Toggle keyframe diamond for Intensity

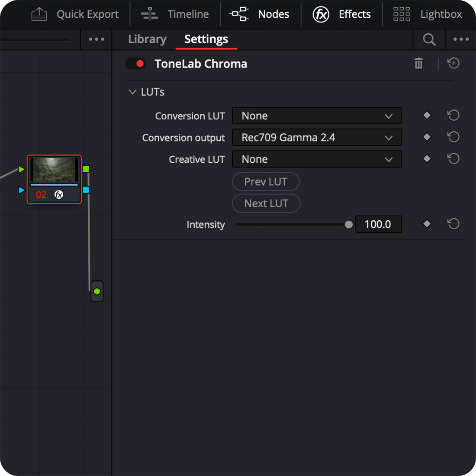tap(427, 224)
